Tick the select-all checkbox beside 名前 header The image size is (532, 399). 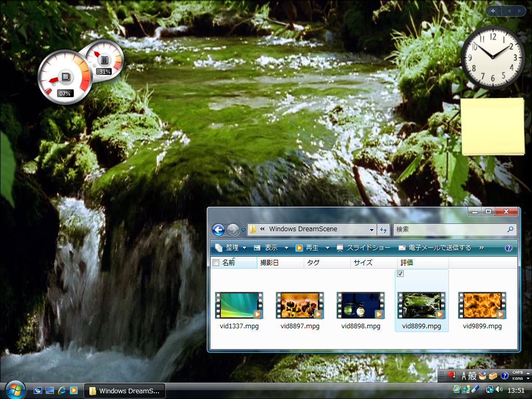[x=216, y=263]
